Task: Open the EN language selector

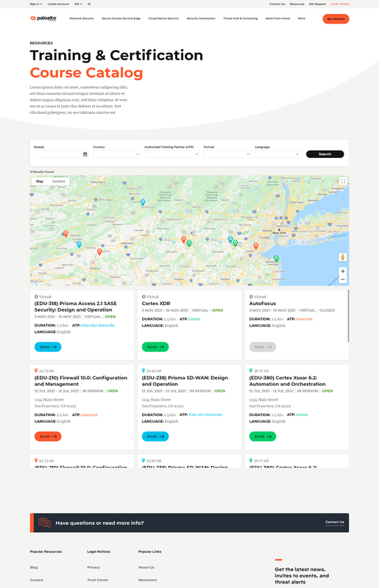Action: point(78,4)
